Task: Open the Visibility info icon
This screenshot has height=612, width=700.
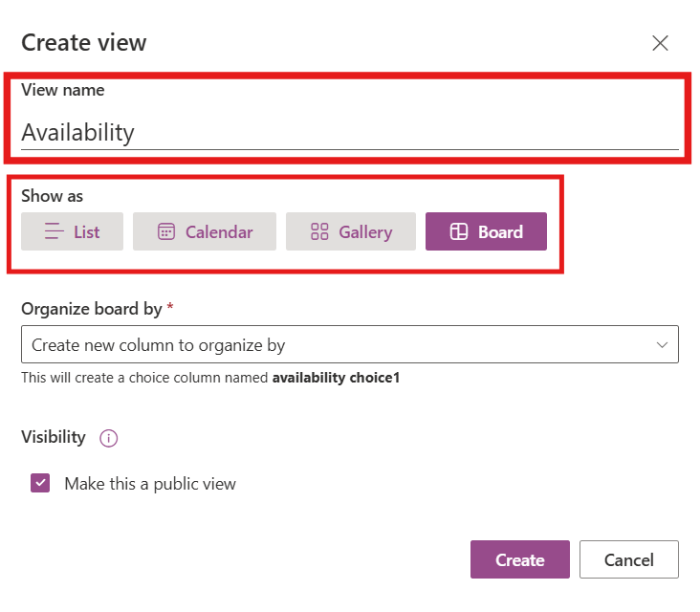Action: pos(109,438)
